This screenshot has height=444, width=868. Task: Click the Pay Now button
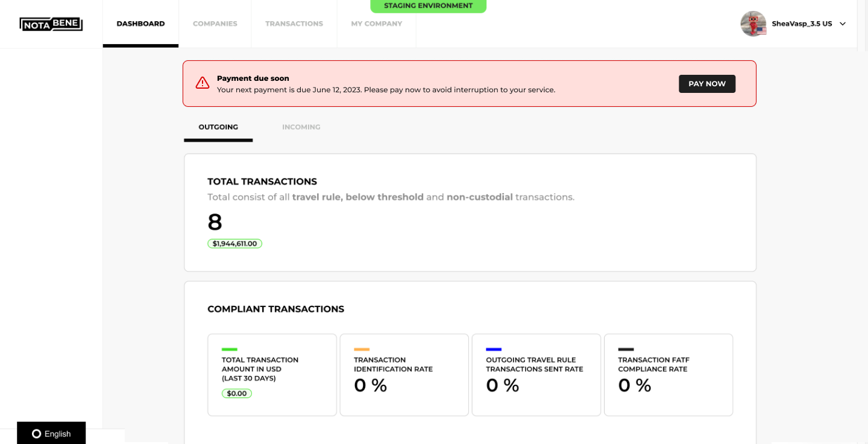point(707,84)
